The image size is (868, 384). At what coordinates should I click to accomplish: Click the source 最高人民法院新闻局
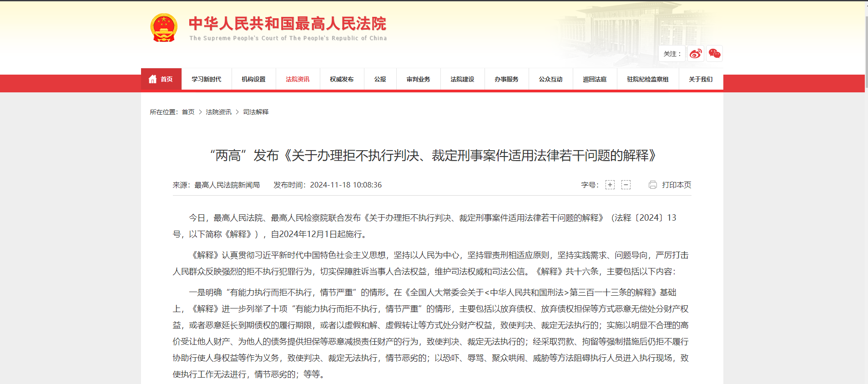click(x=227, y=185)
